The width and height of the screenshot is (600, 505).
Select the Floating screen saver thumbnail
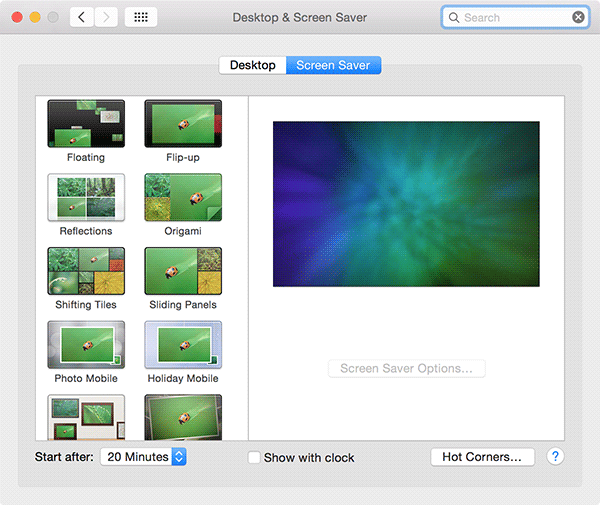[86, 124]
